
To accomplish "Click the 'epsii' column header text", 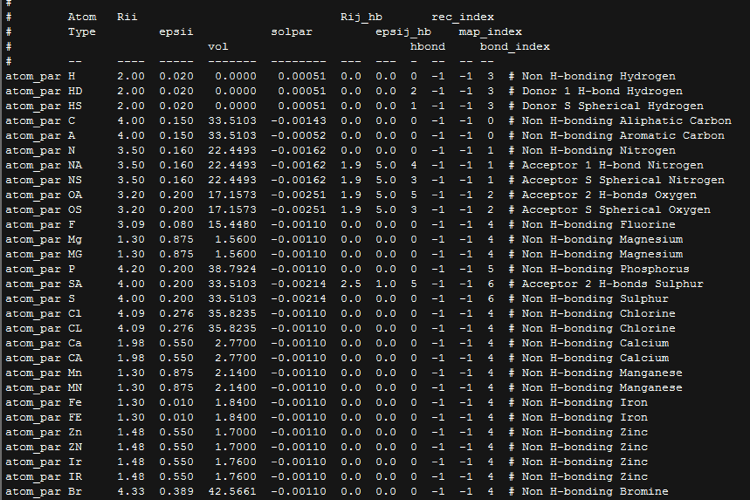I will click(176, 32).
